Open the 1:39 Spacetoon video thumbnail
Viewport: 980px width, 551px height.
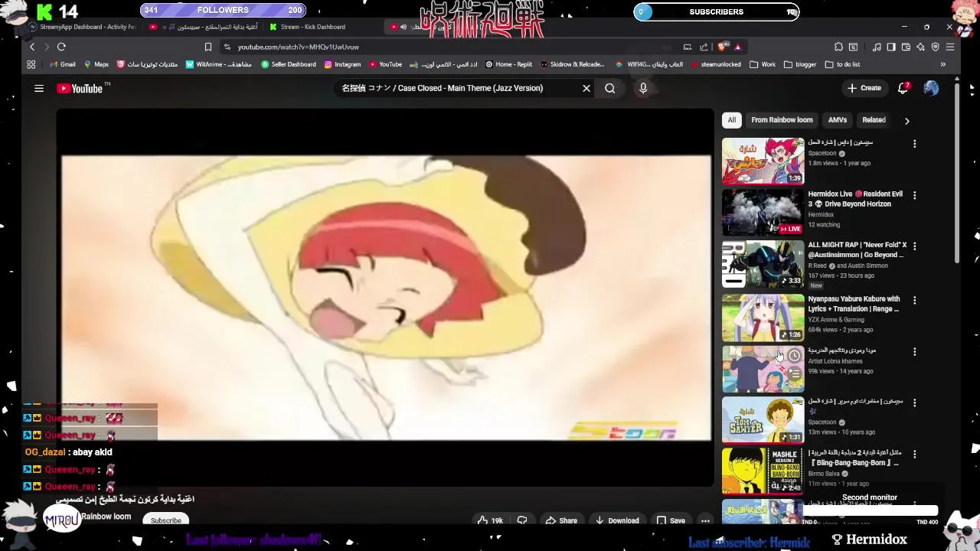pyautogui.click(x=763, y=161)
